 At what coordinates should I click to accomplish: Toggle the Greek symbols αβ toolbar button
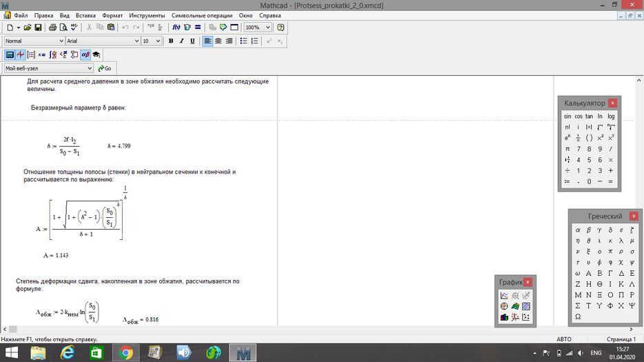(85, 54)
